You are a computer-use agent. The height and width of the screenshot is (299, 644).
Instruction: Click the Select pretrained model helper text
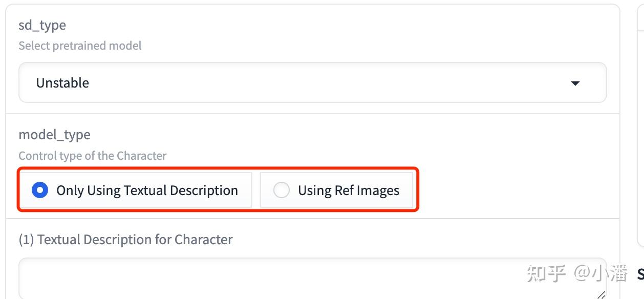pyautogui.click(x=80, y=46)
